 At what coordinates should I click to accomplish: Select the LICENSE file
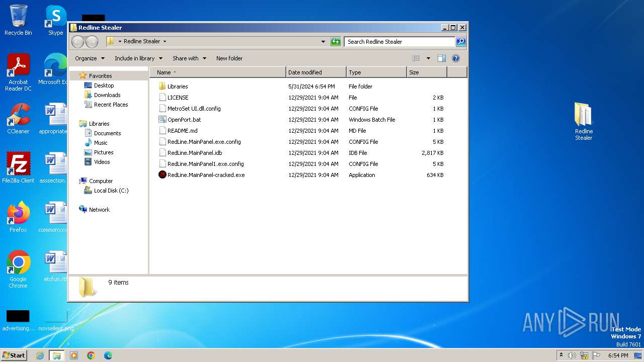[302, 98]
